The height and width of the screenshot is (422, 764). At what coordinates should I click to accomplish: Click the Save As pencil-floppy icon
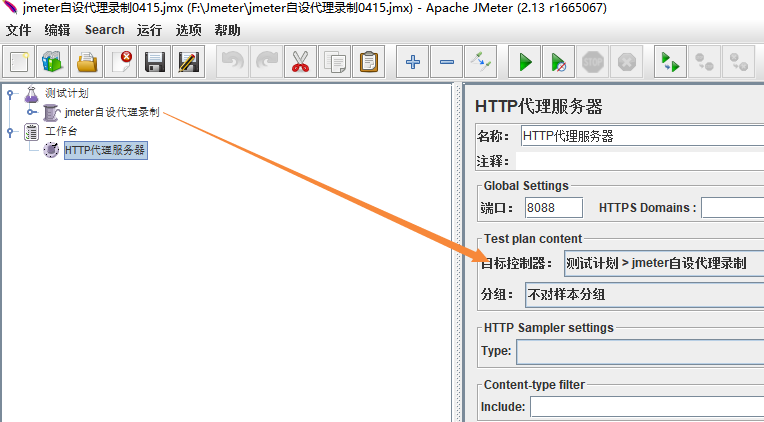pos(189,62)
